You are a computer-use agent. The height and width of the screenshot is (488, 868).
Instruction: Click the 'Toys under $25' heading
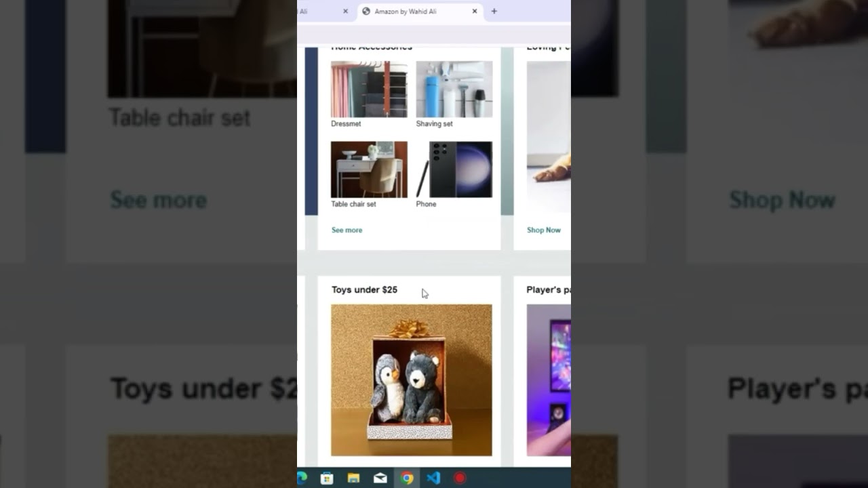click(x=364, y=290)
